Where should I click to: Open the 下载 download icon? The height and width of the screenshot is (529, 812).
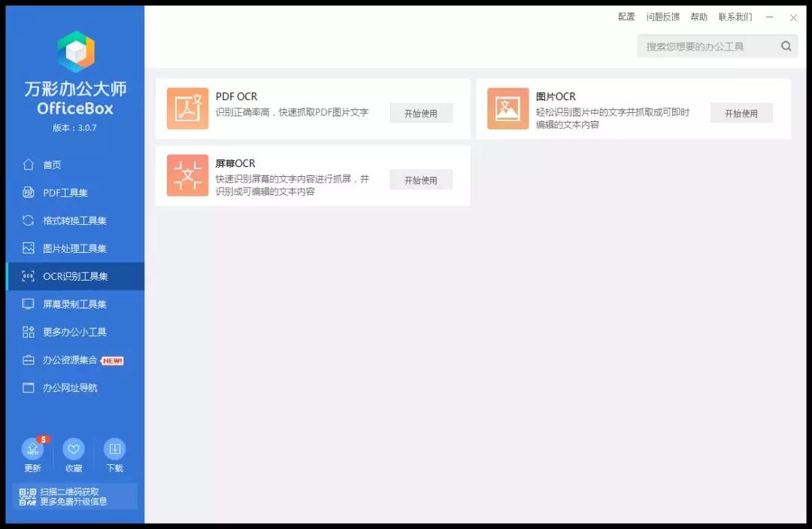point(114,450)
